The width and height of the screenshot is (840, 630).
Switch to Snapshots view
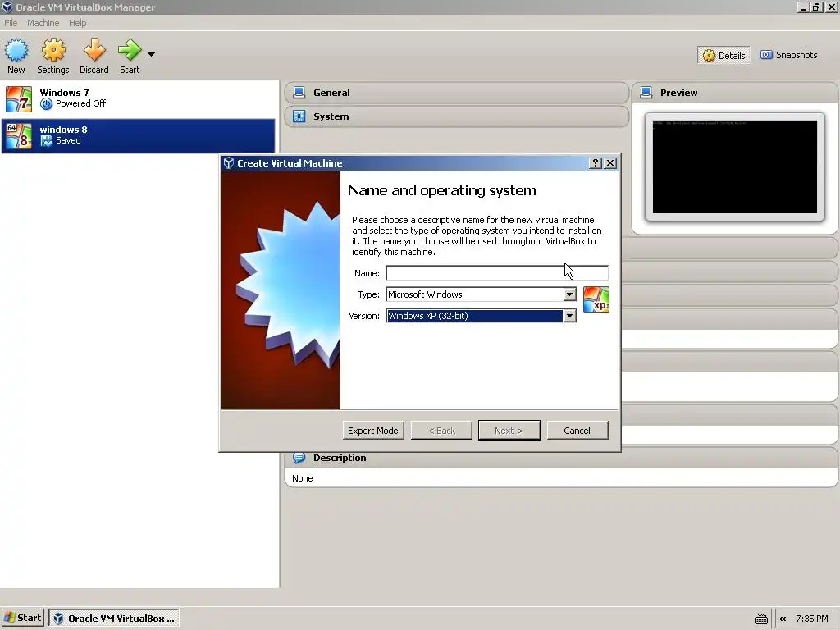click(789, 55)
